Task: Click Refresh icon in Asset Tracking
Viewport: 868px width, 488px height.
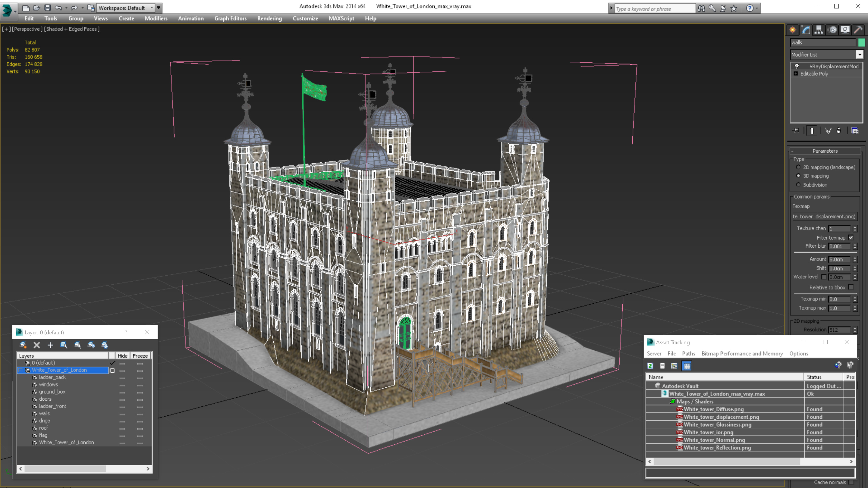Action: (650, 366)
